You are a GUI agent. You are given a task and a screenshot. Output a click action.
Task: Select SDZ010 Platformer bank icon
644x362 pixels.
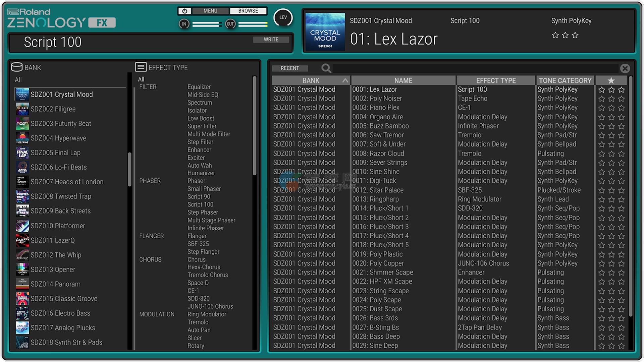[22, 226]
